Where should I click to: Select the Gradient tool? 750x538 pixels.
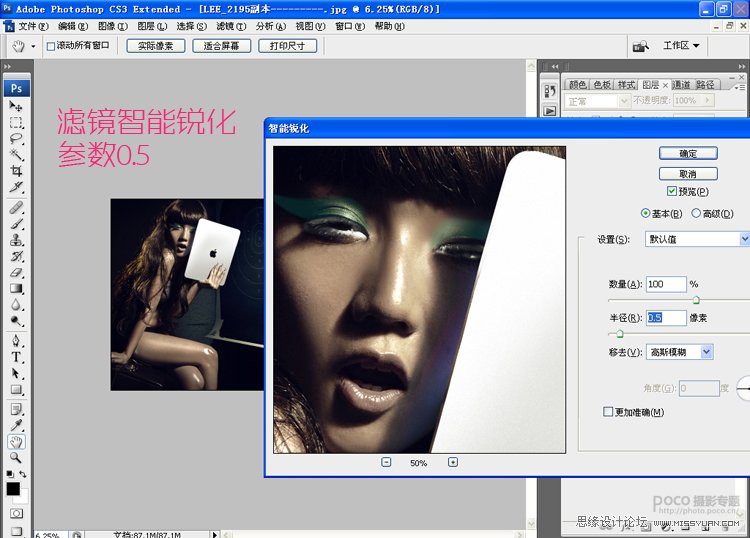(x=16, y=288)
